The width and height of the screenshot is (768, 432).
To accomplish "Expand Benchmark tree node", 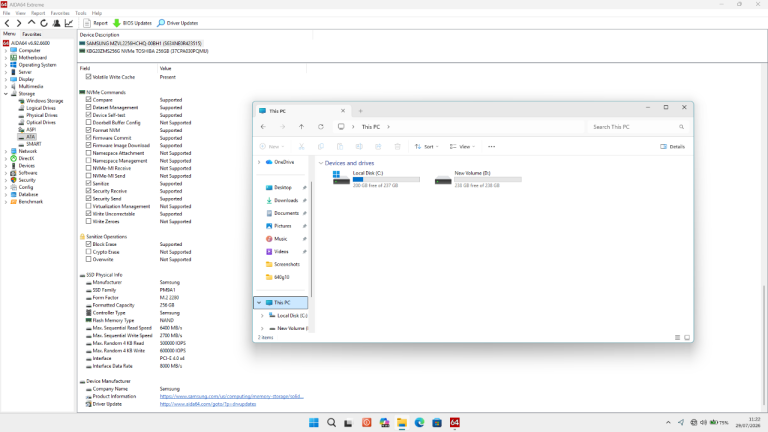I will [6, 202].
